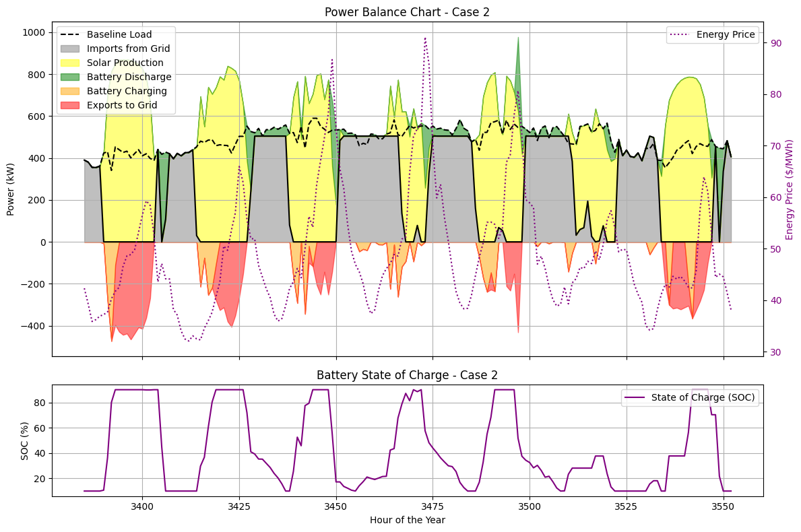Click the 3450 hour tick label

(336, 506)
